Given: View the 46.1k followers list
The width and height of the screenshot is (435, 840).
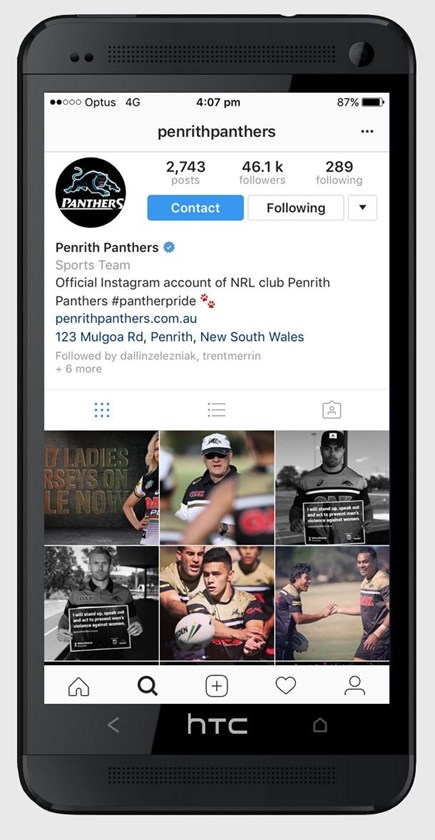Looking at the screenshot, I should pyautogui.click(x=262, y=172).
